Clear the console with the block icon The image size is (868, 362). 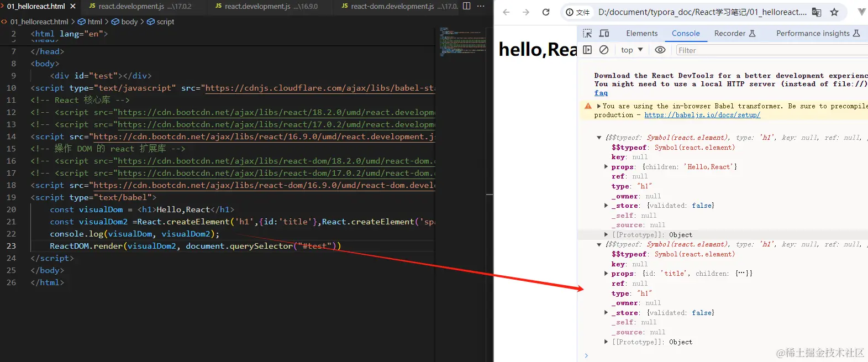(604, 50)
